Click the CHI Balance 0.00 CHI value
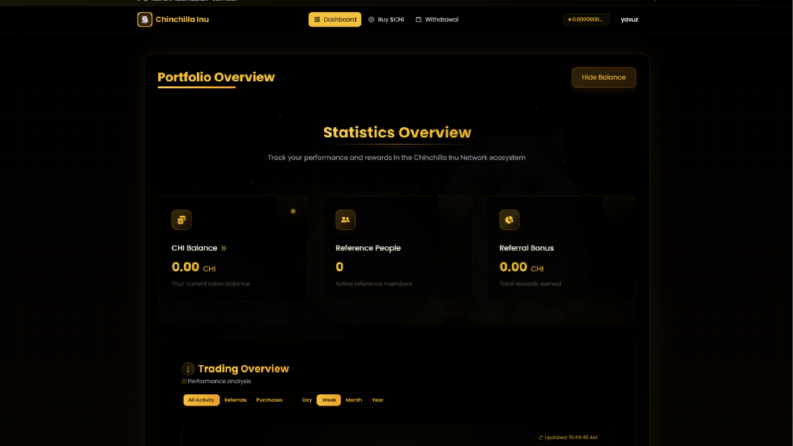This screenshot has height=446, width=793. (194, 267)
